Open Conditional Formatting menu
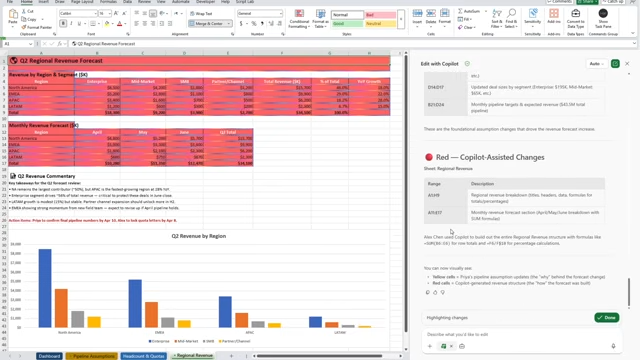The height and width of the screenshot is (360, 640). pos(299,19)
